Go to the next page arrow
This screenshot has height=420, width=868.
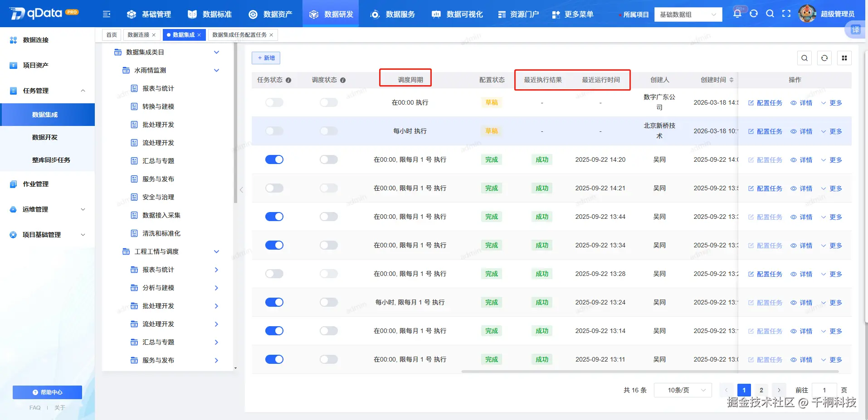click(779, 390)
